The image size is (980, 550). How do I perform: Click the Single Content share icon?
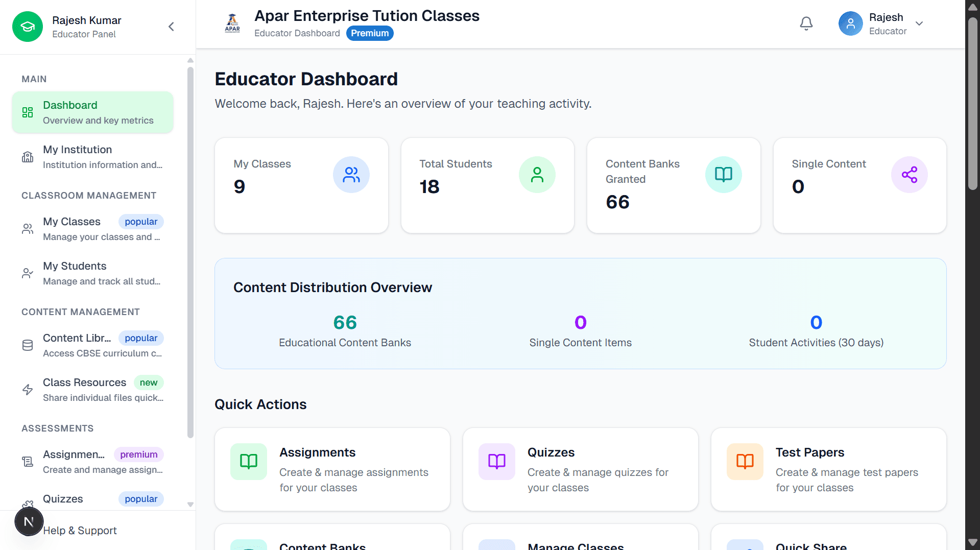tap(910, 175)
